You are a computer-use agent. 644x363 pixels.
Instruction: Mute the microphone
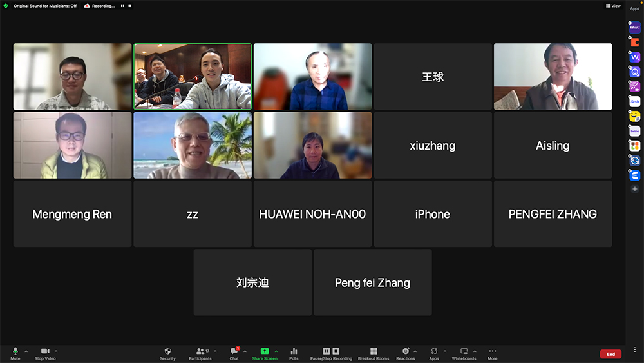point(15,353)
